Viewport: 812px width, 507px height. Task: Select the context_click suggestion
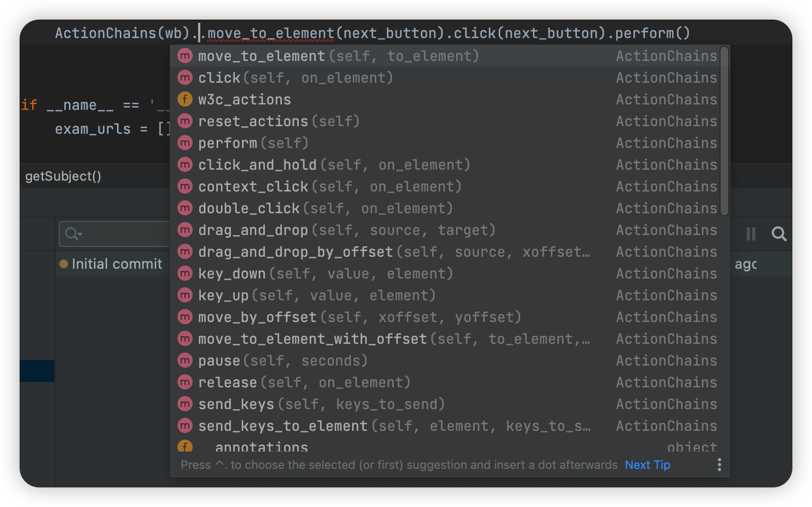click(x=329, y=187)
